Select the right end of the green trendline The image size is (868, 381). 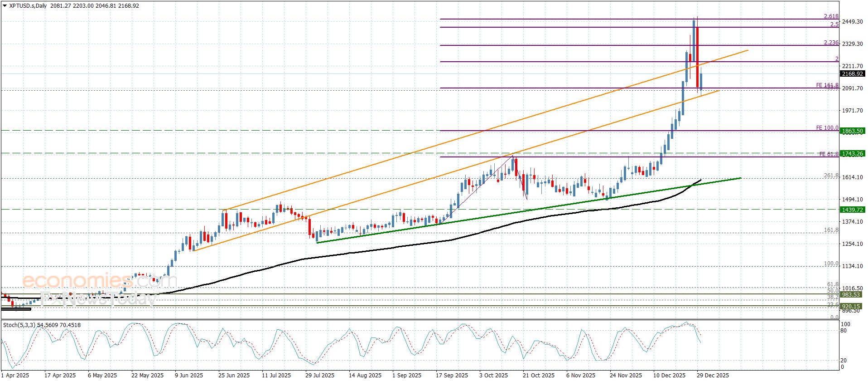click(x=740, y=178)
